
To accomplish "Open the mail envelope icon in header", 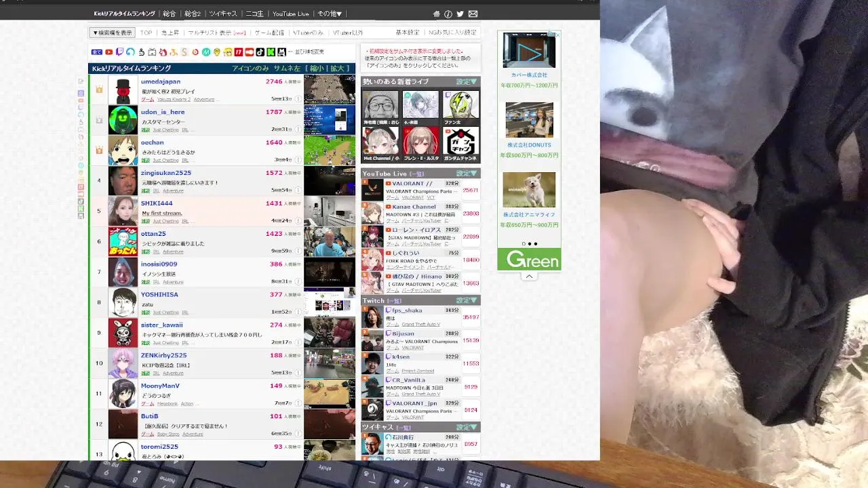I will (473, 14).
